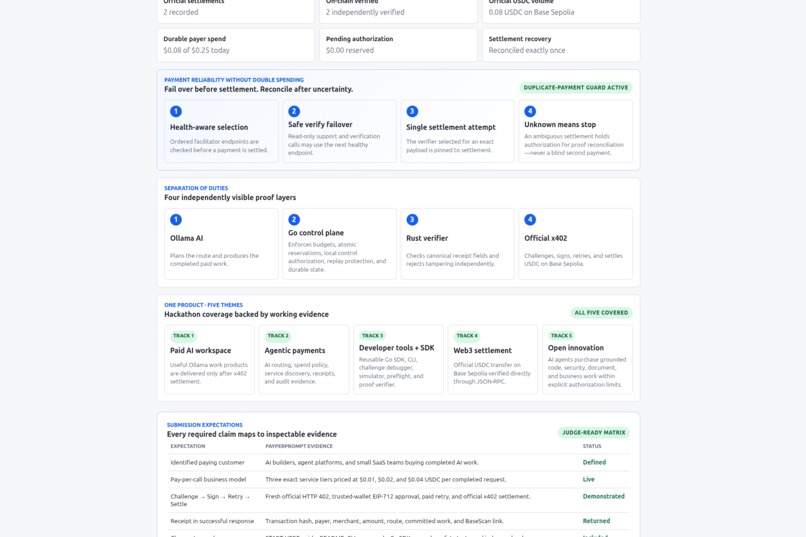Viewport: 806px width, 537px height.
Task: Click the 'Developer tools + SDK' track title
Action: click(396, 348)
